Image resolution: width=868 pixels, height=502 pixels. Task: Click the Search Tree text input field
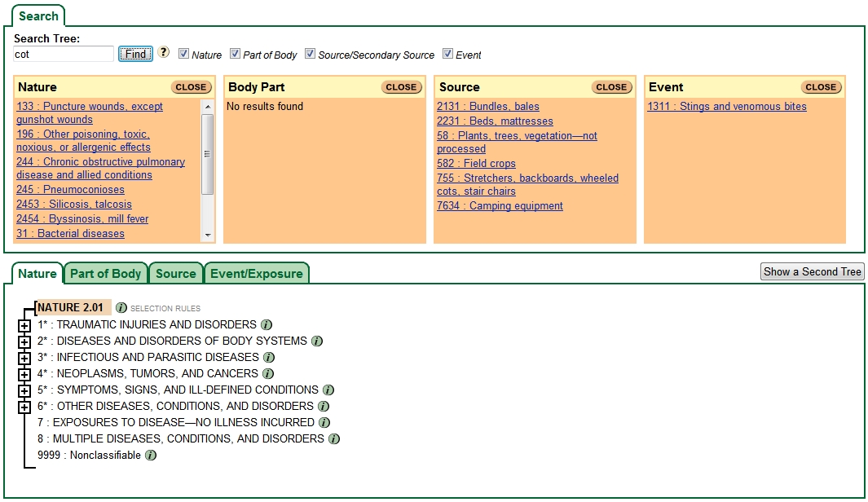tap(64, 55)
